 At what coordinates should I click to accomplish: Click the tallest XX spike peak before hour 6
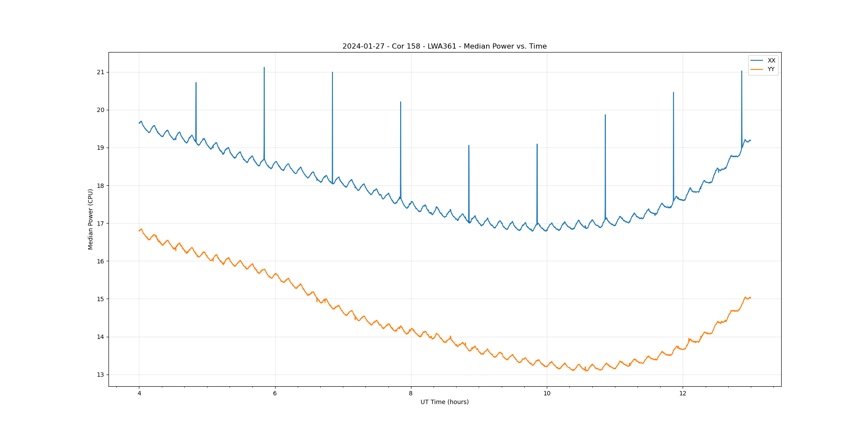pos(264,68)
